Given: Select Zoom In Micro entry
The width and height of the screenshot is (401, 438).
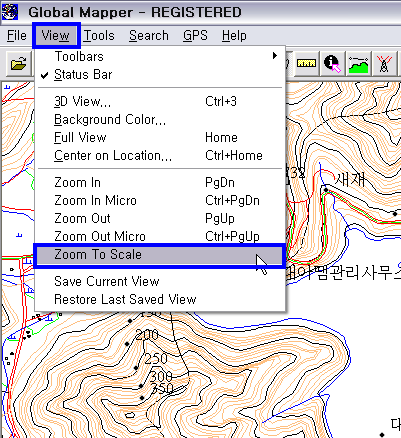Looking at the screenshot, I should pos(160,200).
